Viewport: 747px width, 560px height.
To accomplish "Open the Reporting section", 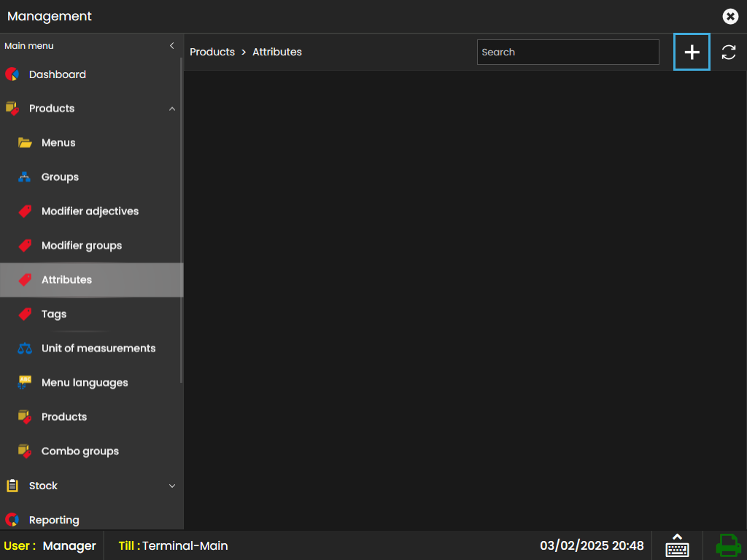I will (x=54, y=520).
